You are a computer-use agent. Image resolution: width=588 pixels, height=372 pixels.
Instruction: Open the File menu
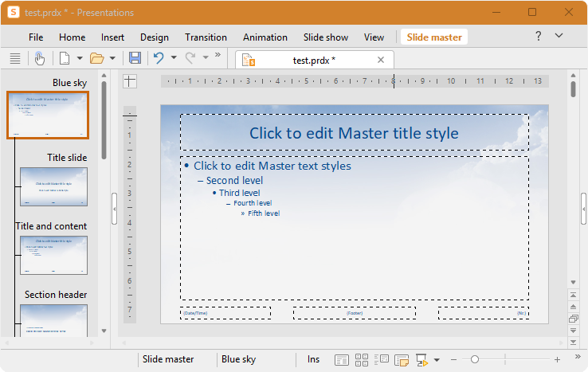(36, 37)
